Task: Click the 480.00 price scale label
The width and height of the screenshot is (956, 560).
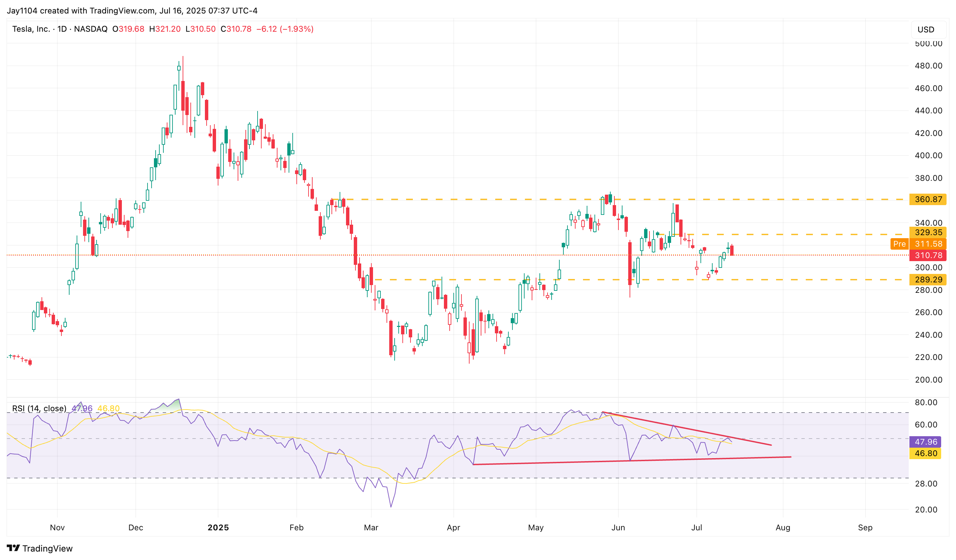Action: click(928, 65)
